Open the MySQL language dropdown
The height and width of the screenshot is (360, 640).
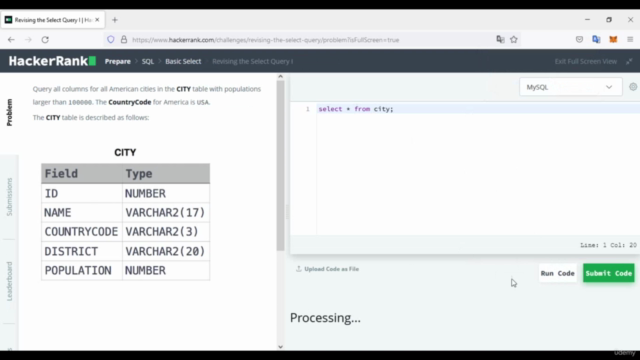(571, 87)
